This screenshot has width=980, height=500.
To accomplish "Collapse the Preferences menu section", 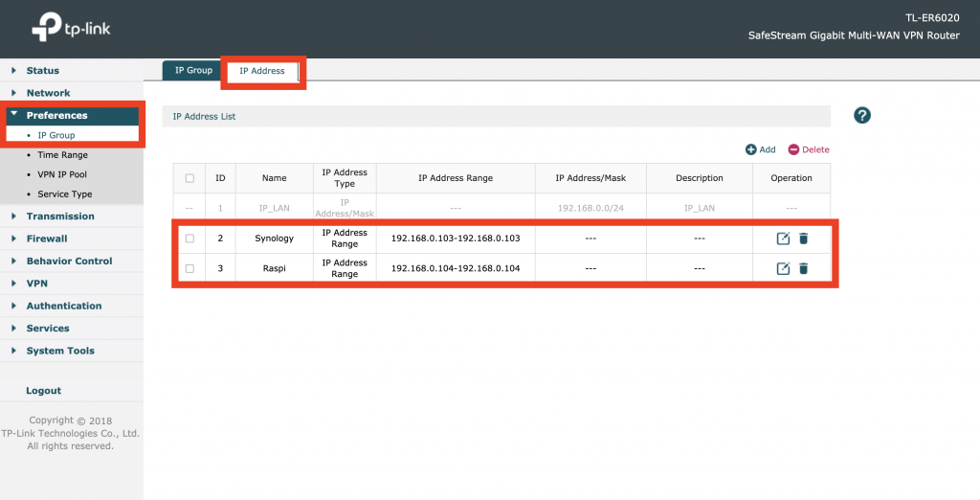I will (56, 115).
